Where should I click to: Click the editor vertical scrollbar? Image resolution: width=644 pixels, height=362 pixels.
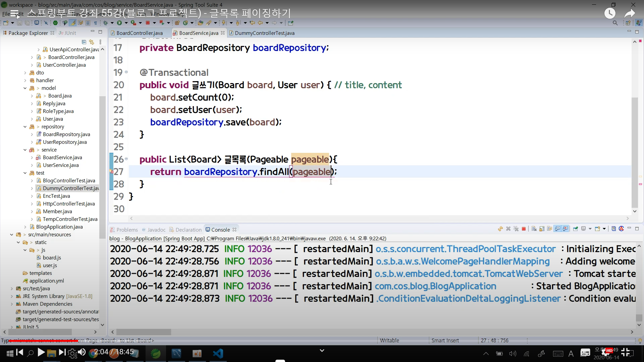coord(635,153)
